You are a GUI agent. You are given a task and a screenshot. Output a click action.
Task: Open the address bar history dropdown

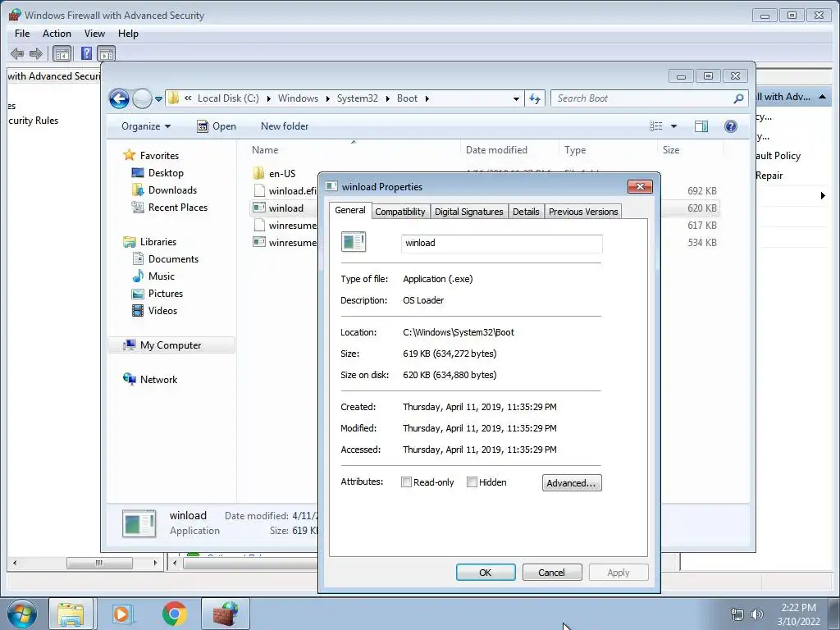[x=516, y=98]
